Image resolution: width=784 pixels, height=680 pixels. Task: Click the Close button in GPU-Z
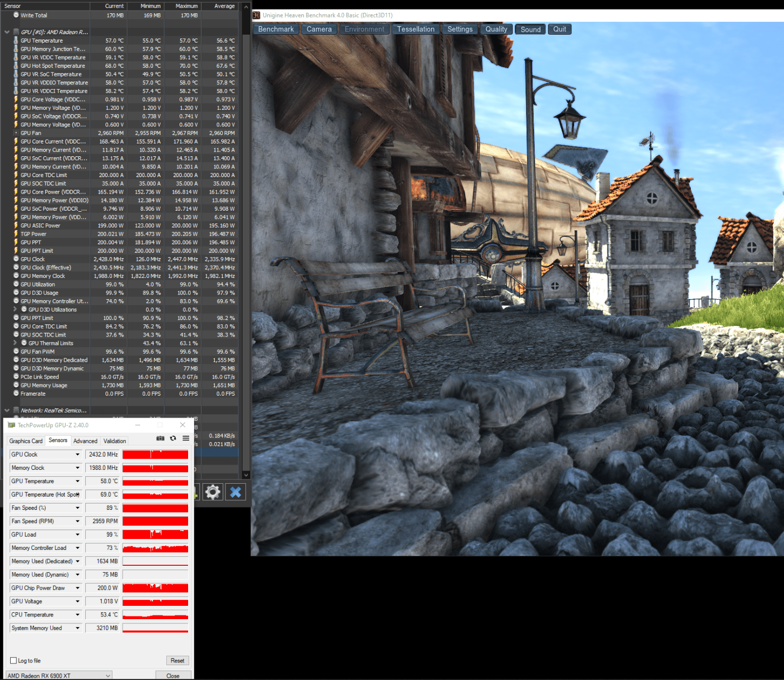[x=173, y=676]
